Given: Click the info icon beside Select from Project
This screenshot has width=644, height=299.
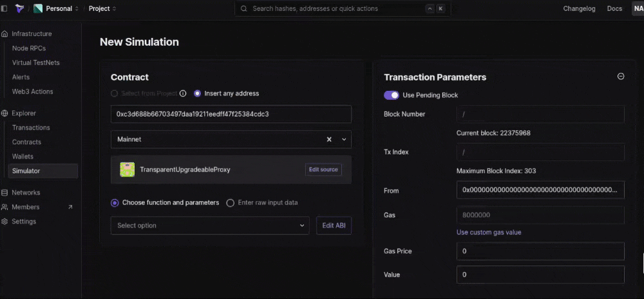Looking at the screenshot, I should (x=183, y=93).
